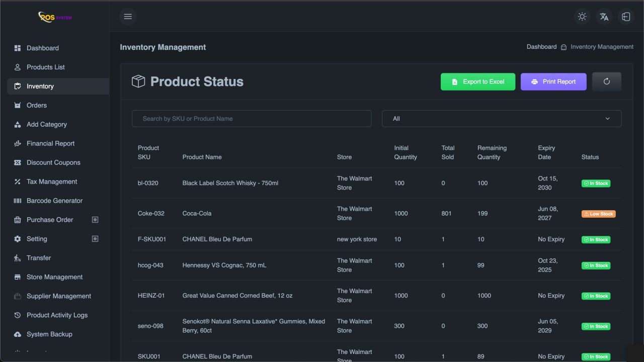Open the language translate icon
The width and height of the screenshot is (644, 362).
(x=604, y=17)
